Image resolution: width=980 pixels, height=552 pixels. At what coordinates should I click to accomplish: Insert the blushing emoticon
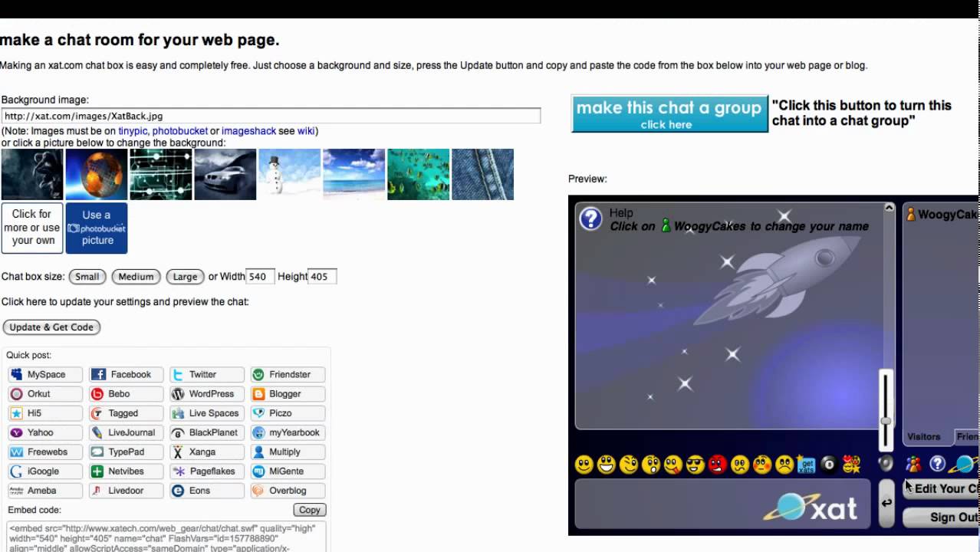click(x=762, y=465)
